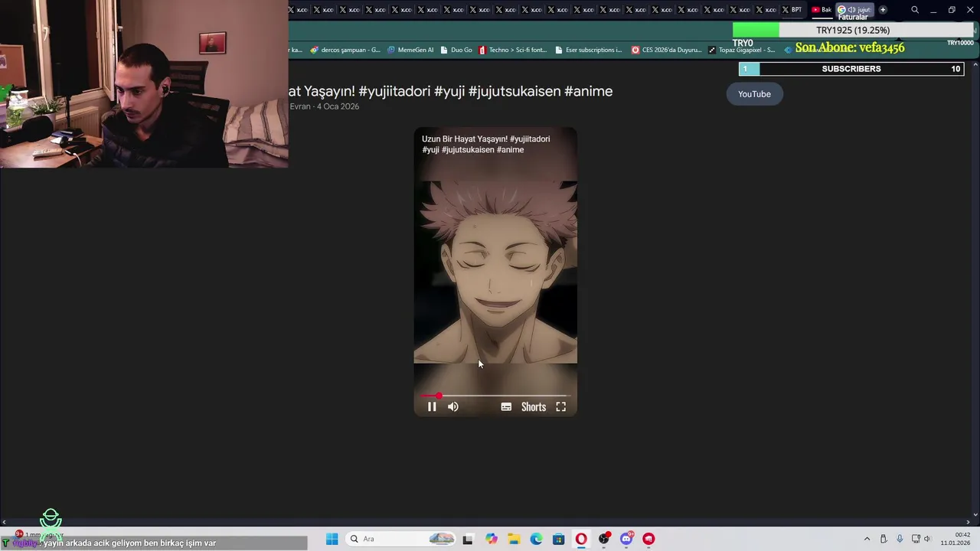Image resolution: width=980 pixels, height=551 pixels.
Task: Open the Eser subscriptions bookmark
Action: [588, 50]
